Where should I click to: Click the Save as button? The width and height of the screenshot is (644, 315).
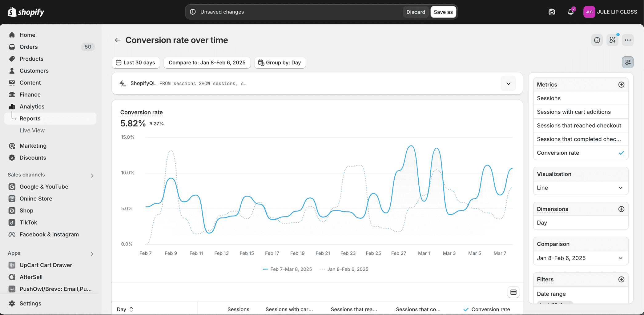(x=443, y=12)
